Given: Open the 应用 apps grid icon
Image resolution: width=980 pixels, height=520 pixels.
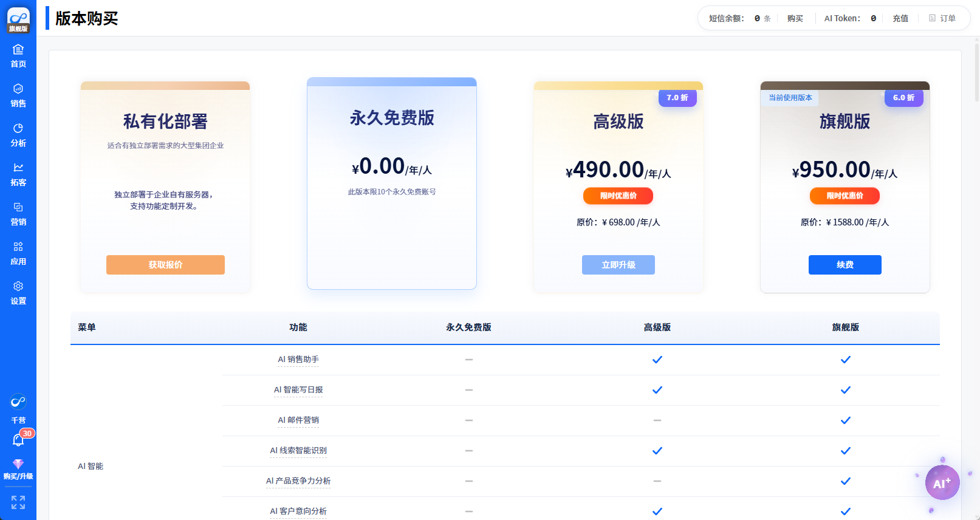Looking at the screenshot, I should pyautogui.click(x=18, y=247).
